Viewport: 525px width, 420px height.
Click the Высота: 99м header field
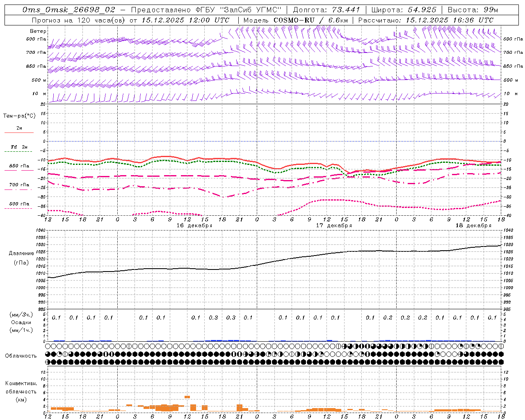tap(473, 10)
